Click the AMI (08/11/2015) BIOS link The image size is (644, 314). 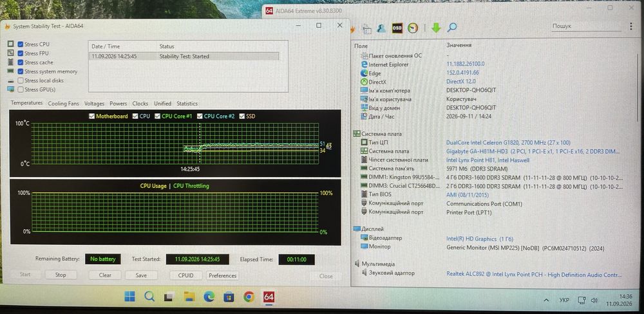point(468,194)
